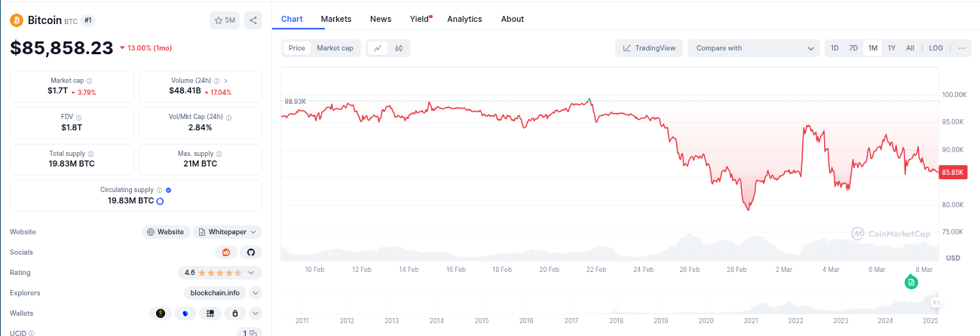Click the green news marker icon on chart
The image size is (980, 336).
click(x=911, y=282)
